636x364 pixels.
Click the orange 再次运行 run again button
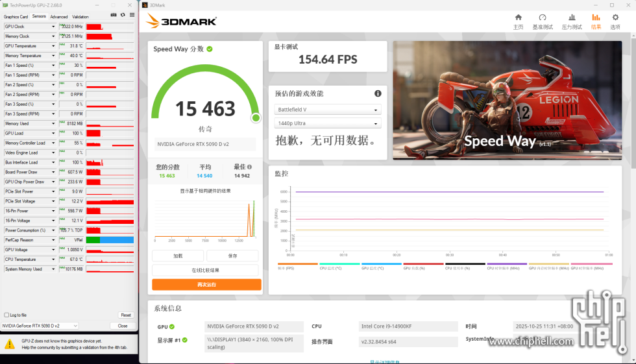click(x=206, y=285)
